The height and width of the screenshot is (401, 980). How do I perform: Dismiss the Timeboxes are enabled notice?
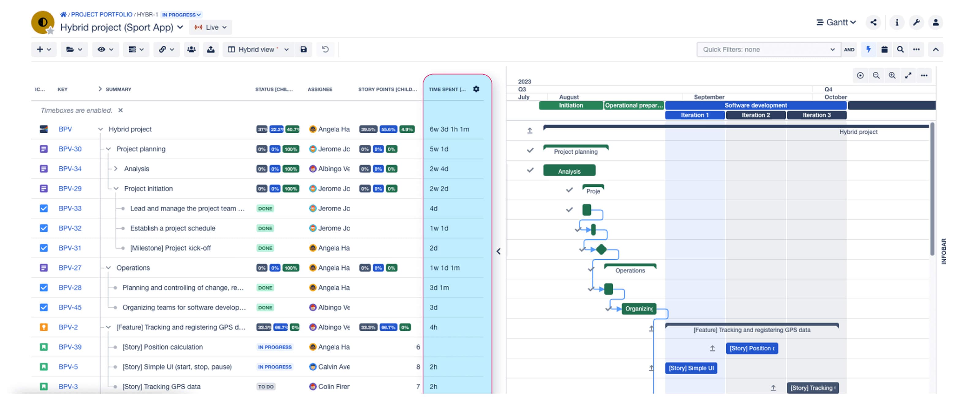click(x=120, y=110)
